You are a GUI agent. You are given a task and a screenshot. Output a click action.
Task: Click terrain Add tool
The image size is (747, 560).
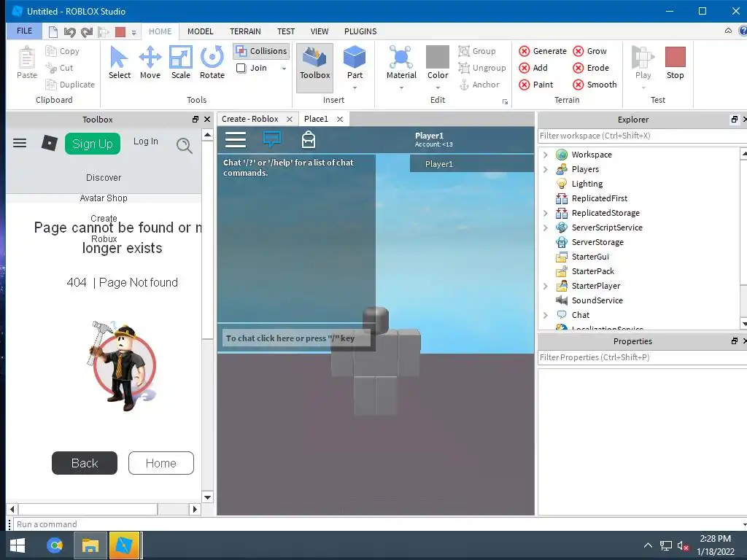[533, 68]
